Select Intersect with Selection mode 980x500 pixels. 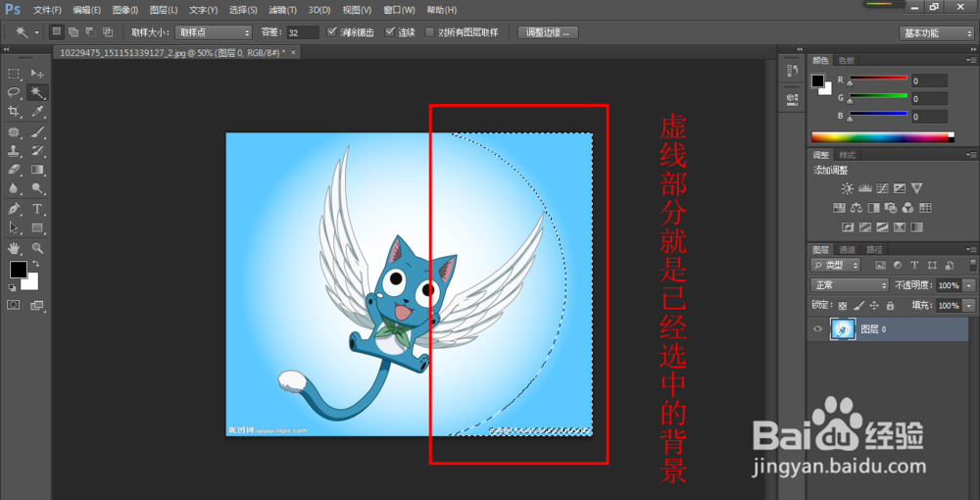108,32
